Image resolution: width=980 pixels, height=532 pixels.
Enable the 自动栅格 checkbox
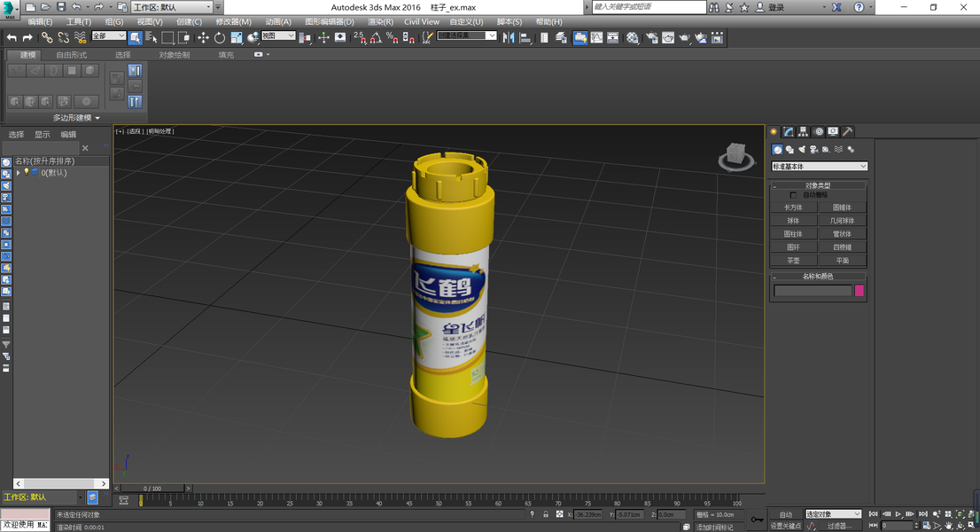(794, 195)
